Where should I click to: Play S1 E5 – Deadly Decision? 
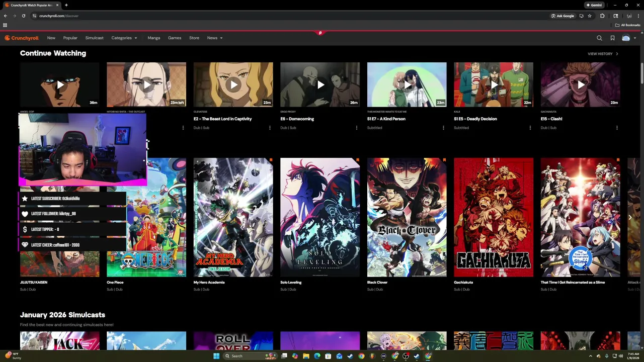tap(494, 84)
